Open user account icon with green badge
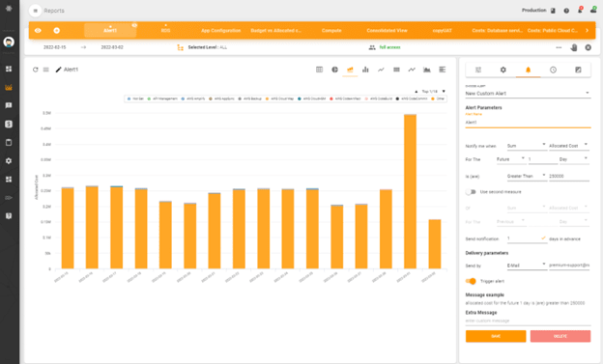Image resolution: width=603 pixels, height=364 pixels. point(593,10)
